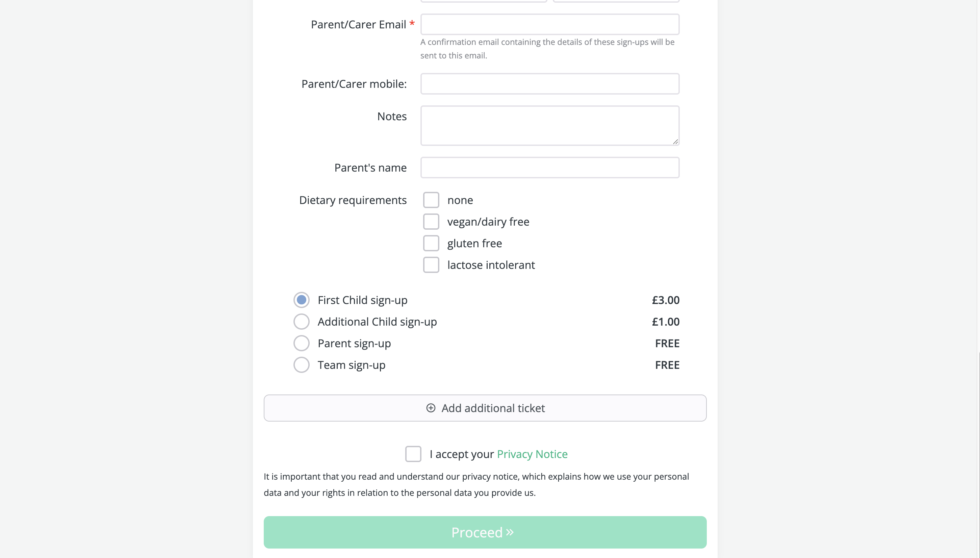Click the Parent's name input field

550,168
